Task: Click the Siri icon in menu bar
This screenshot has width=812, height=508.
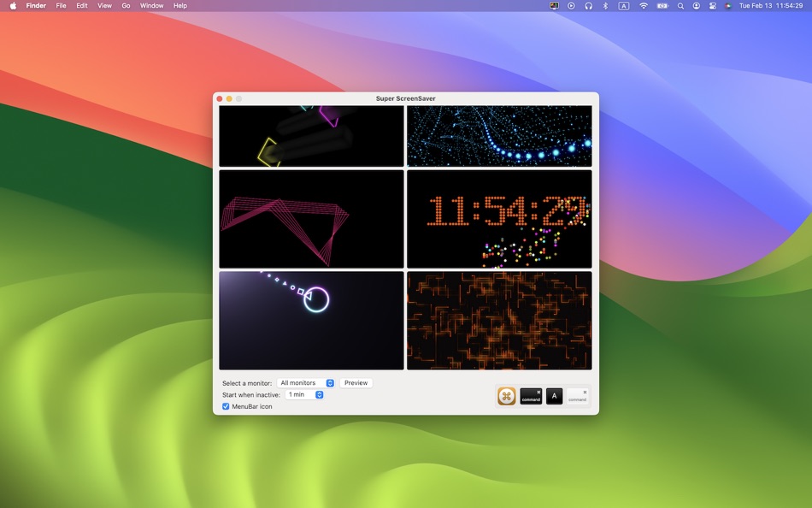Action: click(728, 6)
